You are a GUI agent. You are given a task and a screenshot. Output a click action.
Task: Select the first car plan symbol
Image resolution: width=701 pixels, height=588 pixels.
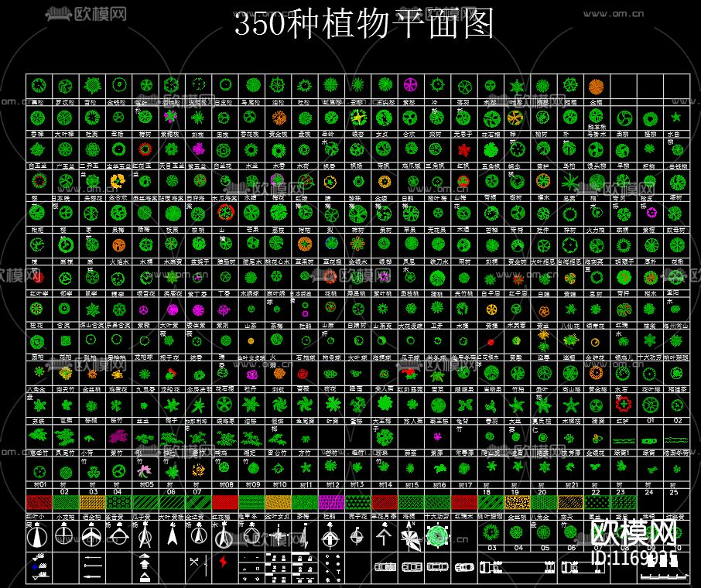coord(385,567)
